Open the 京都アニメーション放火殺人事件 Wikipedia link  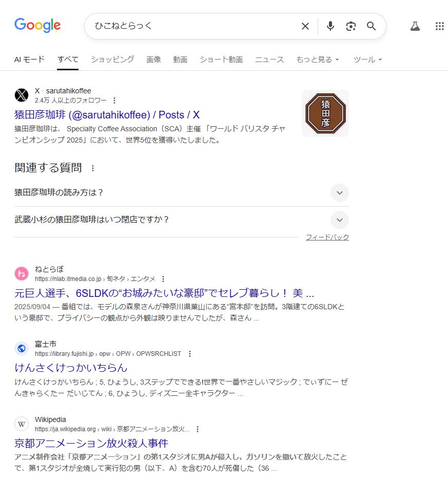tap(91, 443)
